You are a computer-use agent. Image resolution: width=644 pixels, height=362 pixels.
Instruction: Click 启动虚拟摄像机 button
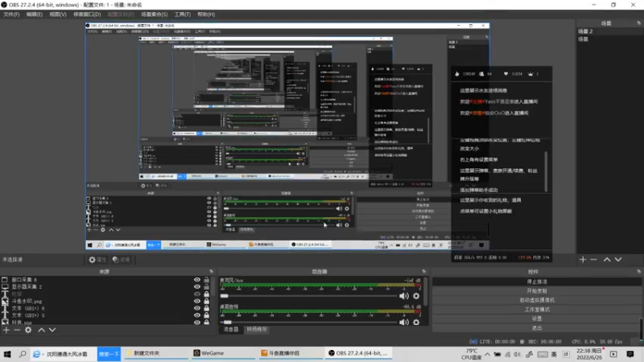(x=536, y=300)
